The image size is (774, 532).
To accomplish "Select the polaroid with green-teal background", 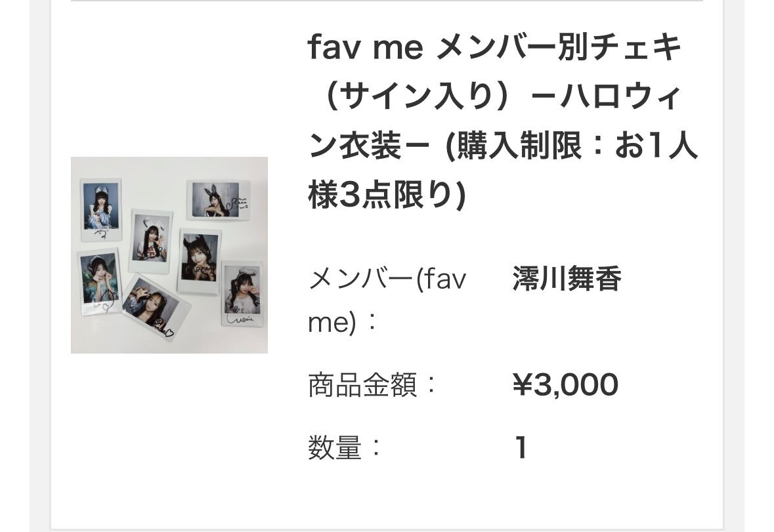I will click(99, 282).
